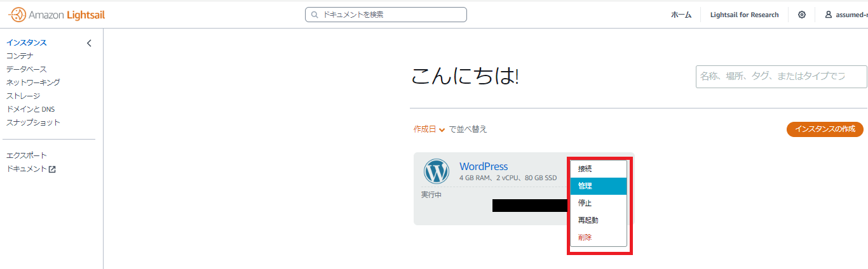The image size is (868, 269).
Task: Go to コンテナ in the sidebar
Action: coord(20,56)
